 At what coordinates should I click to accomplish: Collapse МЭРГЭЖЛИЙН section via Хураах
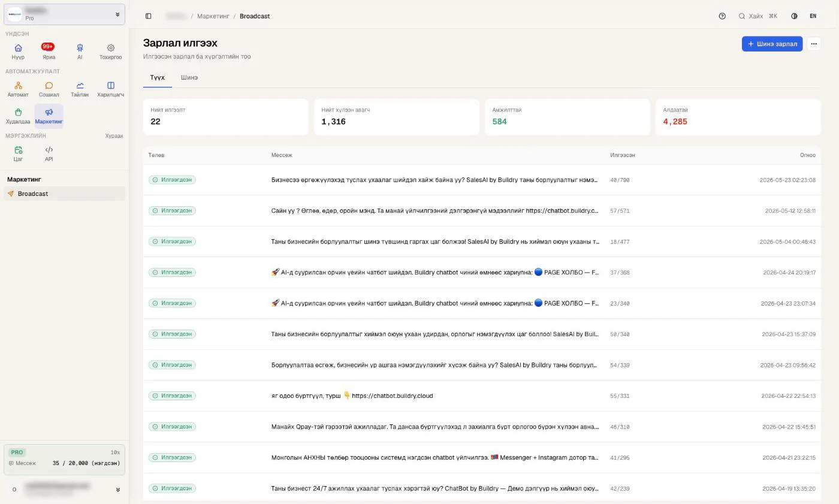(x=114, y=136)
